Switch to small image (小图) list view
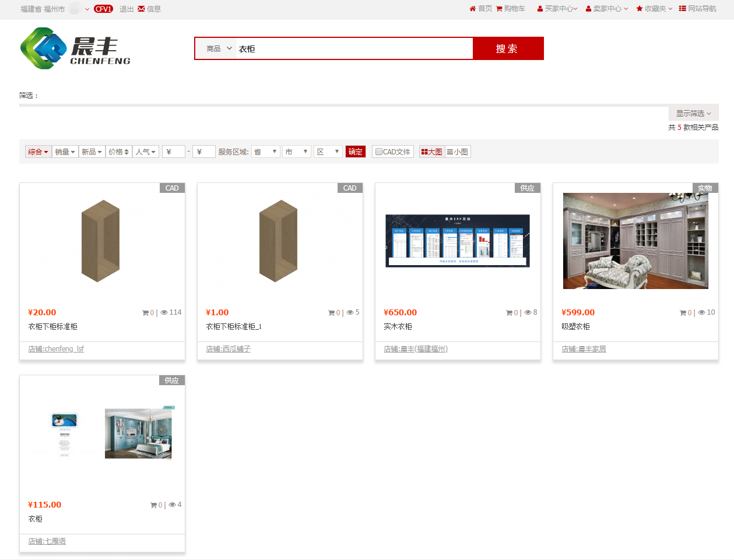Image resolution: width=734 pixels, height=560 pixels. 458,152
